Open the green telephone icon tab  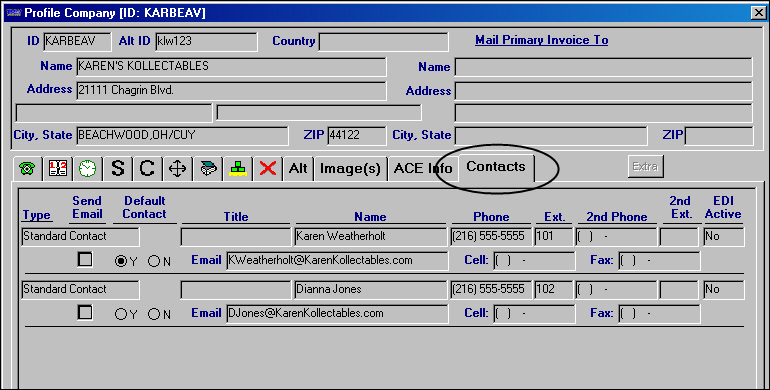[x=28, y=168]
